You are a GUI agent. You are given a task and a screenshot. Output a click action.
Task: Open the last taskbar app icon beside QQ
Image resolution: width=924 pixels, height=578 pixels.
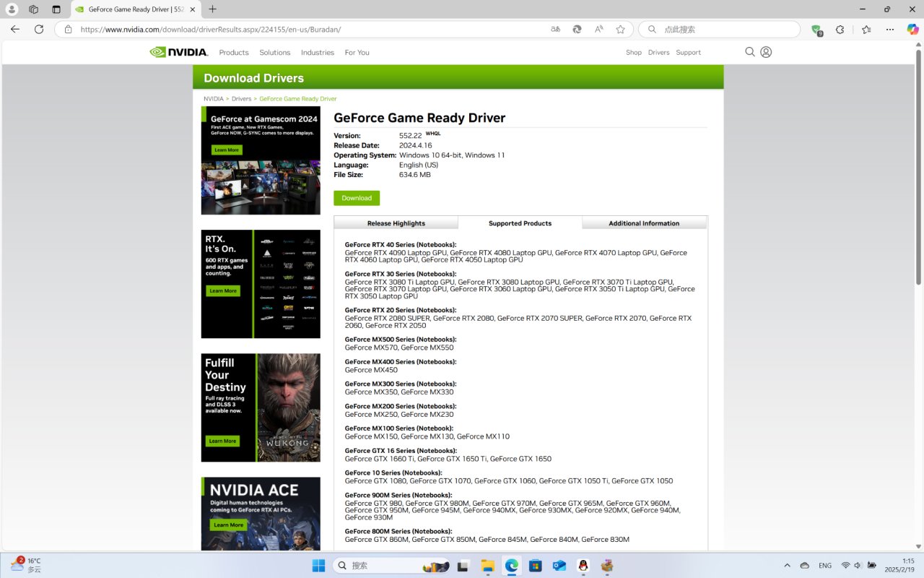tap(606, 565)
